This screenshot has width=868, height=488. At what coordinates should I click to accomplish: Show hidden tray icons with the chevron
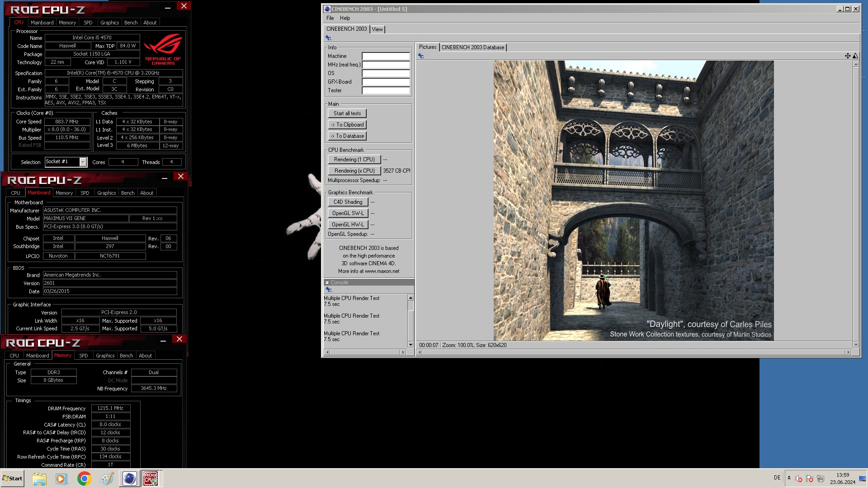789,478
